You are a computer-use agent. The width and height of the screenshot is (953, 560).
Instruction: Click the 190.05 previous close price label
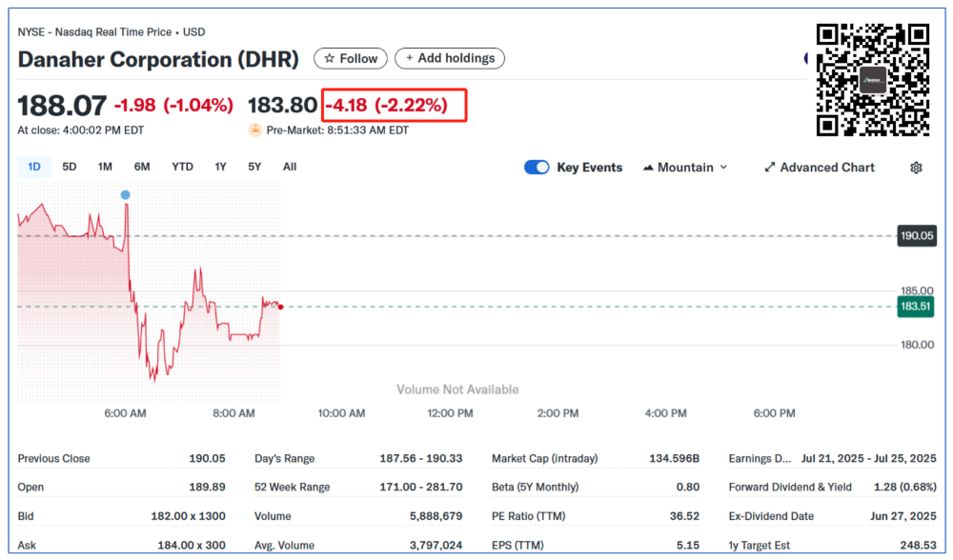pyautogui.click(x=915, y=235)
